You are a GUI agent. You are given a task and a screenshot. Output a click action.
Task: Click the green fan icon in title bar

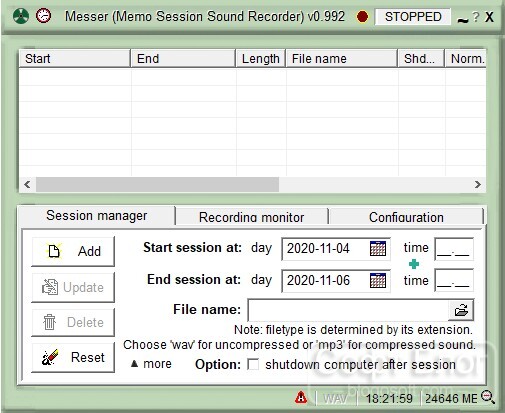20,16
